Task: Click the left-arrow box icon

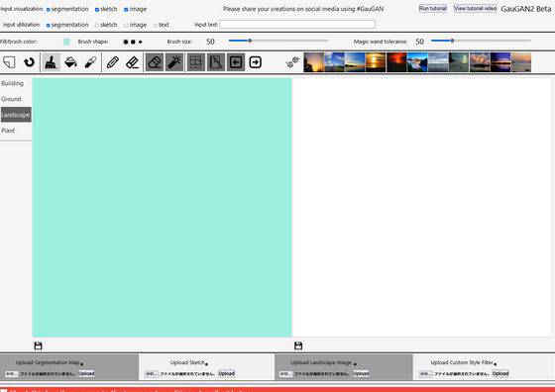Action: pyautogui.click(x=236, y=62)
